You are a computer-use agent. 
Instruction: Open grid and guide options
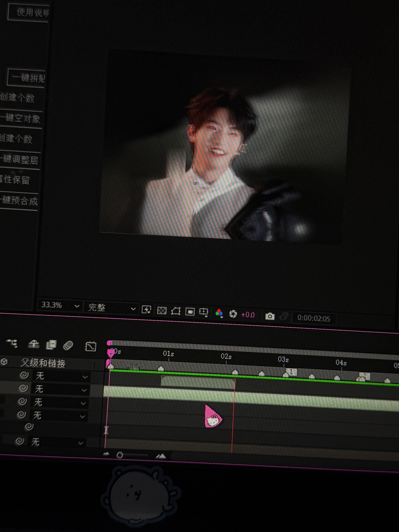point(204,312)
